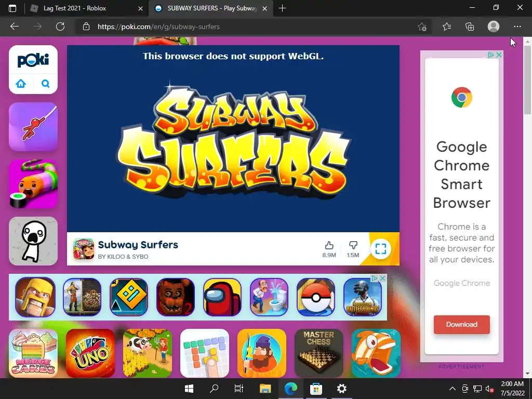532x399 pixels.
Task: Open Task View on taskbar
Action: pos(239,389)
